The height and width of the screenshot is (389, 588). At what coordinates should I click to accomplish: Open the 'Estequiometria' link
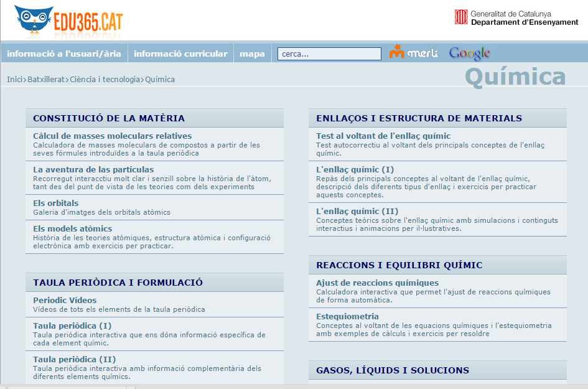[x=347, y=316]
